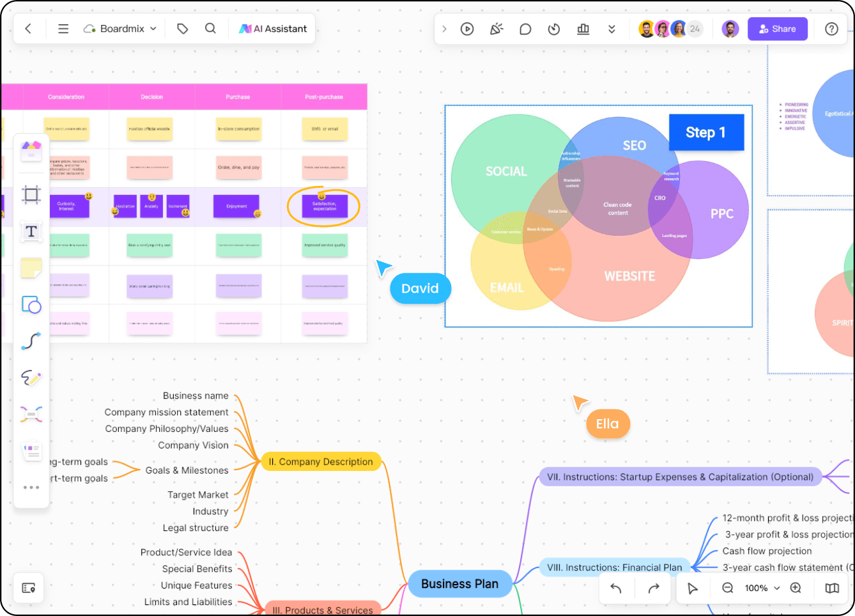Go back using the left chevron
The image size is (855, 616).
click(28, 29)
